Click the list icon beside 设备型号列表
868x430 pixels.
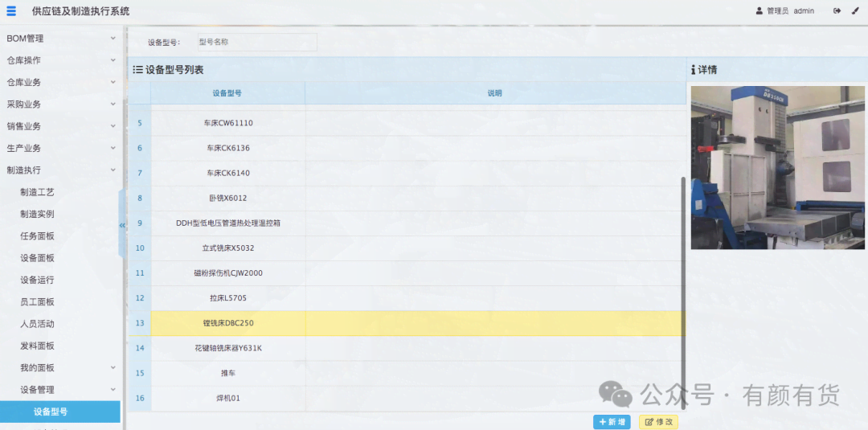138,70
